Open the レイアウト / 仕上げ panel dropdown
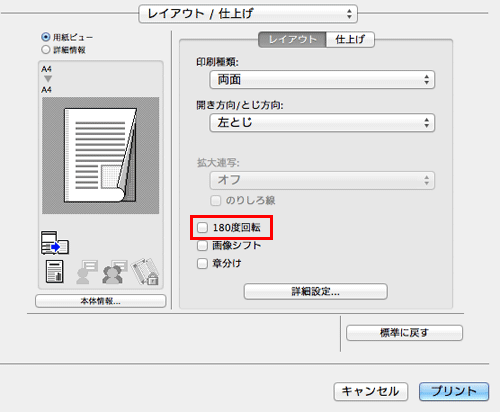 pyautogui.click(x=248, y=14)
